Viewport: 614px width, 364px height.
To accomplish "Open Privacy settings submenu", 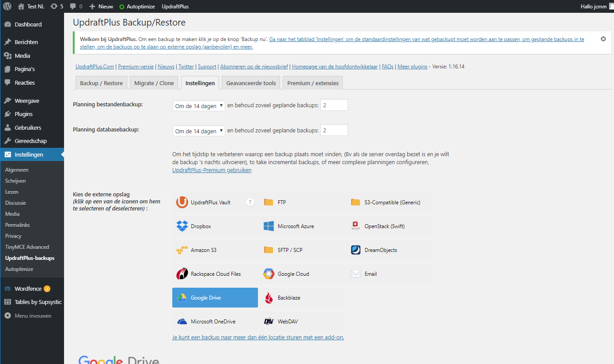I will 13,236.
